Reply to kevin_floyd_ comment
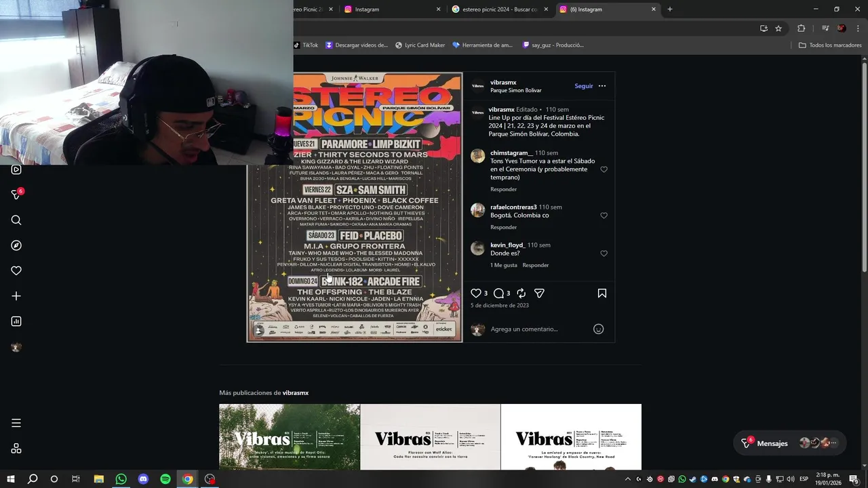This screenshot has height=488, width=868. (x=536, y=265)
